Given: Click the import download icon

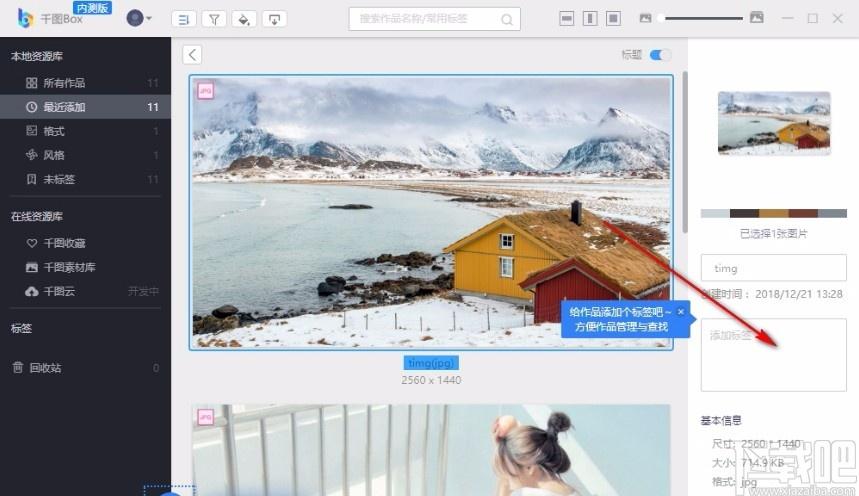Looking at the screenshot, I should pyautogui.click(x=274, y=20).
